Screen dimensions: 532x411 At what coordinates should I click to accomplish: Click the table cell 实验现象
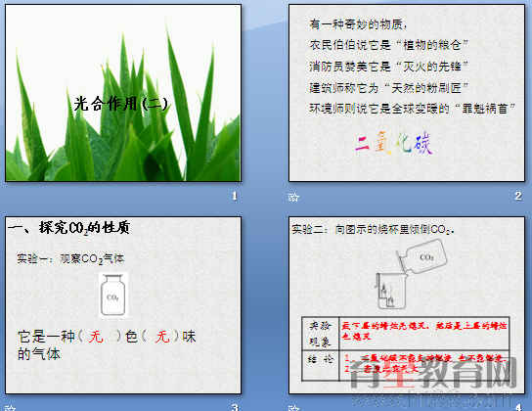tap(321, 334)
